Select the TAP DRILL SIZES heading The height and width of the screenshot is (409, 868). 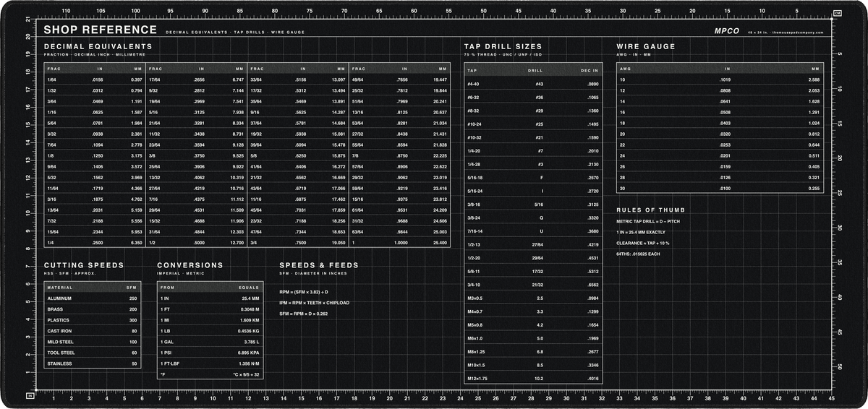coord(503,46)
